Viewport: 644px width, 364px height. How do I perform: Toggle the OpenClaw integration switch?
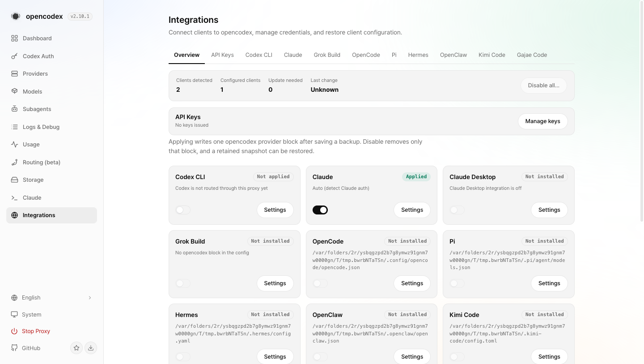320,357
